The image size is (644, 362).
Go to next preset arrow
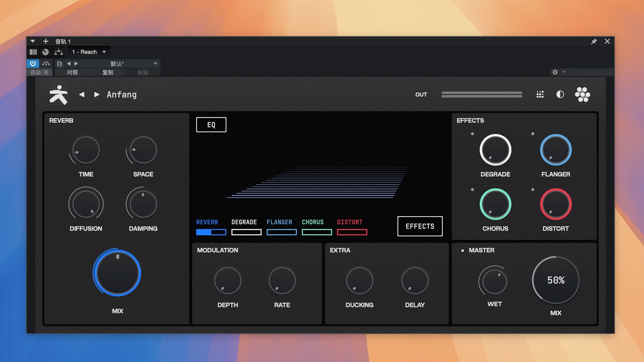click(97, 95)
